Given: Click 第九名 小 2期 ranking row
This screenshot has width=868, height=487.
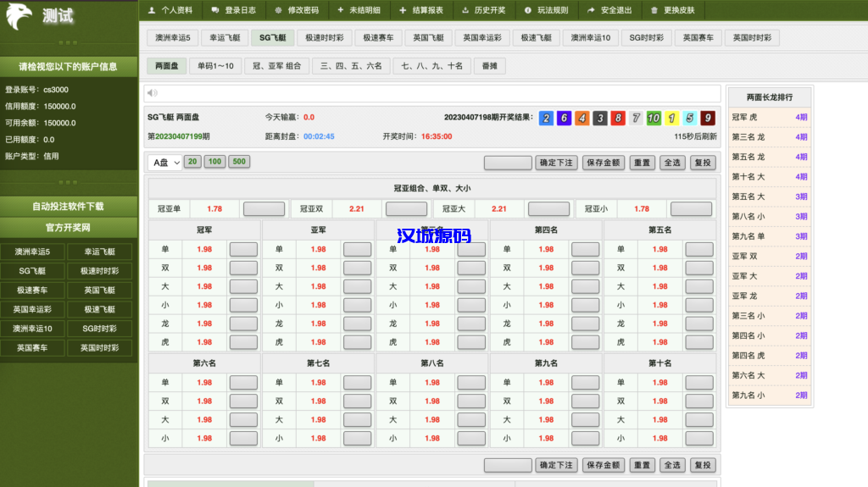Looking at the screenshot, I should click(x=770, y=396).
